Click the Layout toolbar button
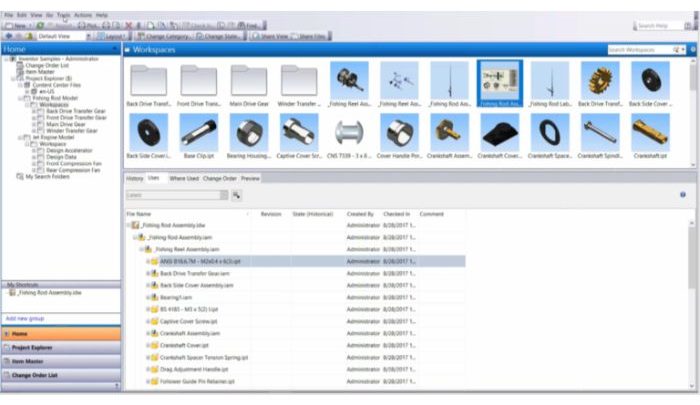 pyautogui.click(x=112, y=35)
